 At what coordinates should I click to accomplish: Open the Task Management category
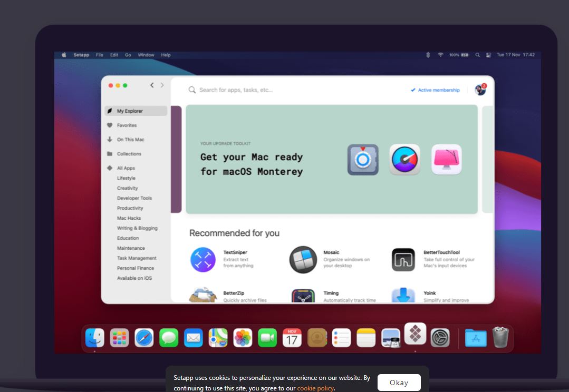click(137, 258)
